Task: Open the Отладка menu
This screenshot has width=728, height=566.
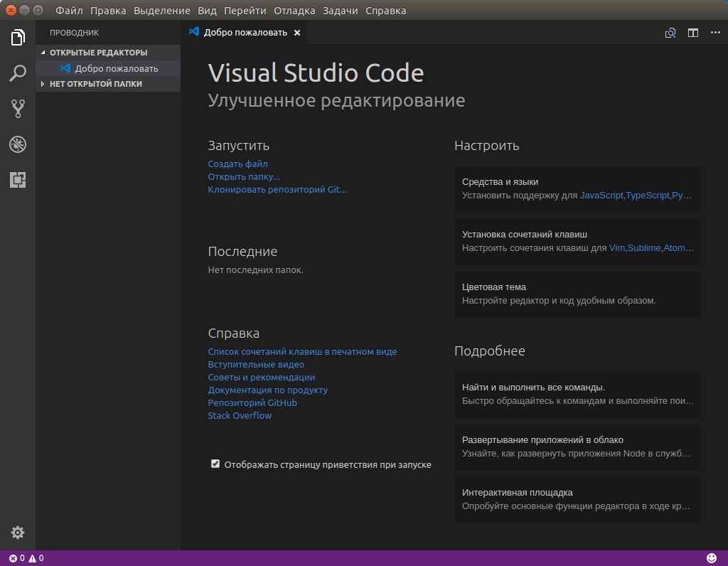Action: pos(294,11)
